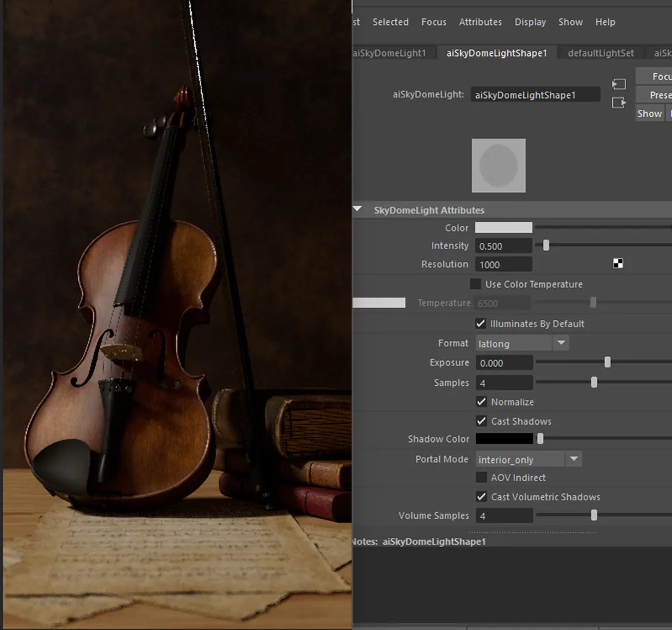Click the Color swatch of skydome light
Image resolution: width=672 pixels, height=630 pixels.
tap(504, 228)
